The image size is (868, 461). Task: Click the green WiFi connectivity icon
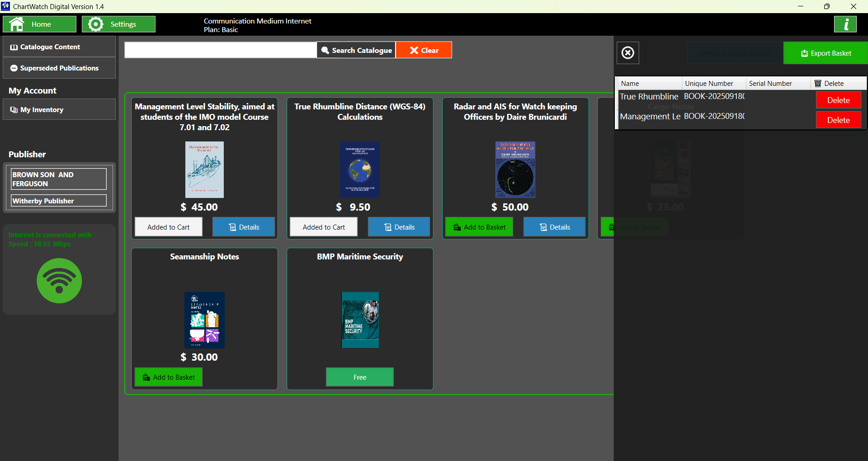pyautogui.click(x=59, y=281)
